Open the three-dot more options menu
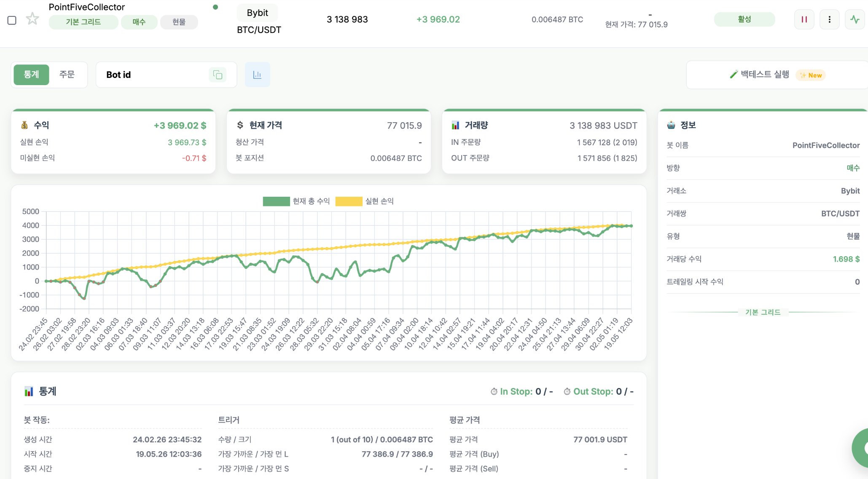The width and height of the screenshot is (868, 479). (x=829, y=19)
